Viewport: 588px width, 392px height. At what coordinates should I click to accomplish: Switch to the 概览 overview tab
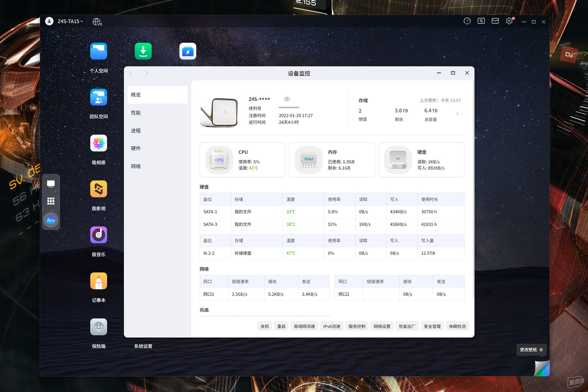click(158, 95)
